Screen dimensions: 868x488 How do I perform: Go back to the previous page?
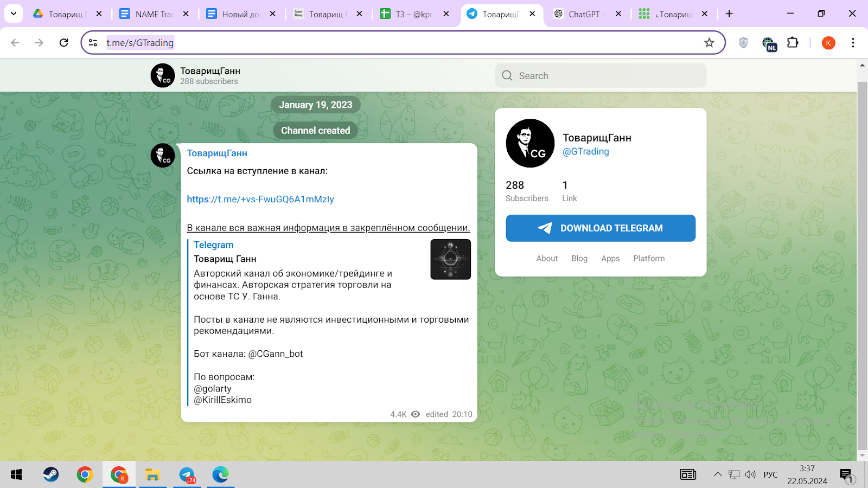[x=15, y=43]
